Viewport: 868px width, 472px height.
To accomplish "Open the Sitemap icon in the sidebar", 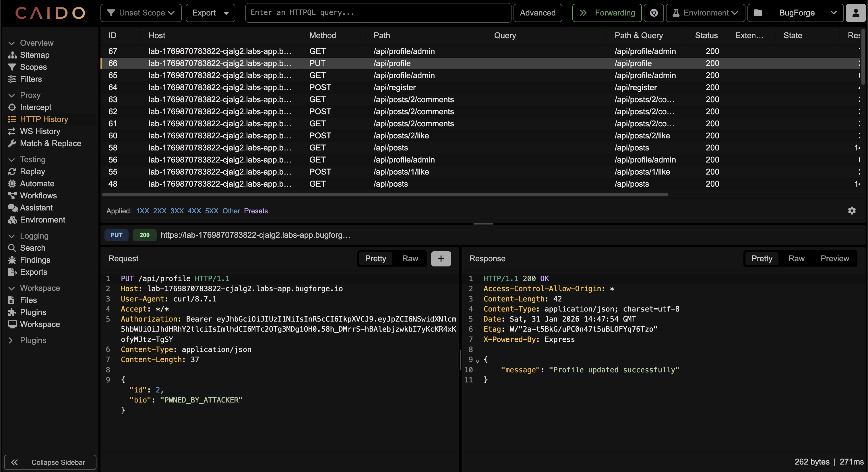I will tap(12, 55).
